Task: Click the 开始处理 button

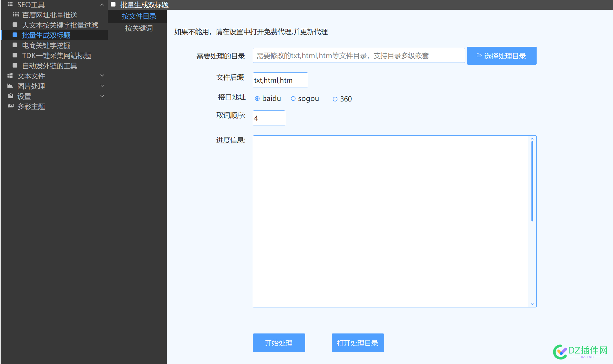Action: pos(279,343)
